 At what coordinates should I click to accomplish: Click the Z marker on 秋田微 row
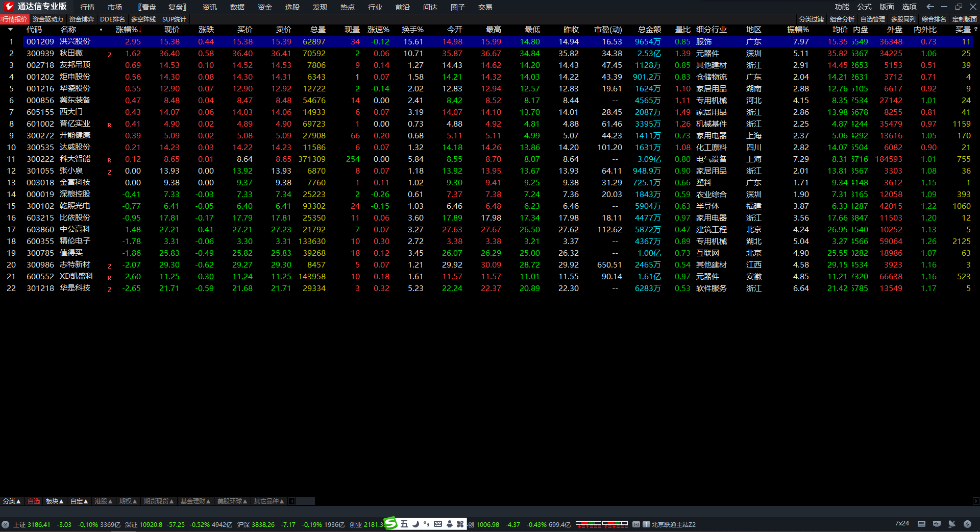tap(109, 55)
